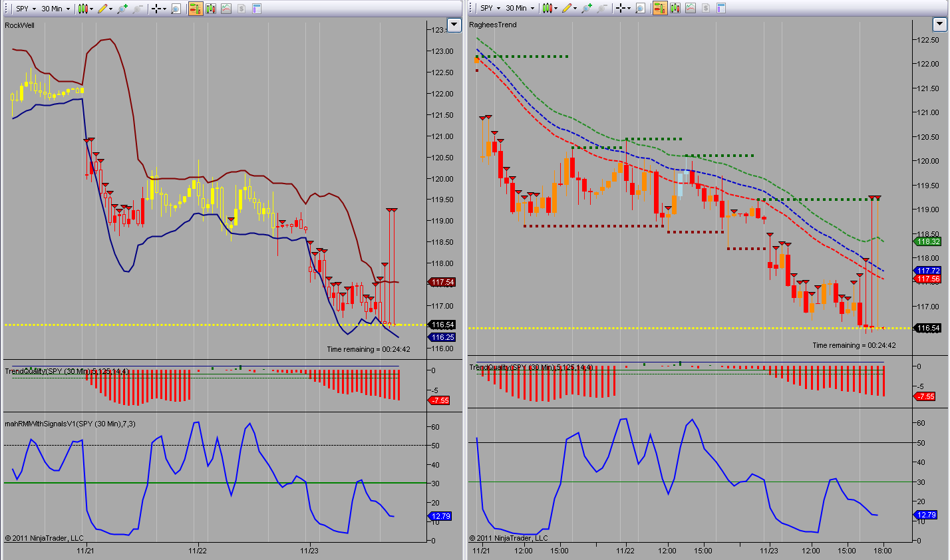
Task: Expand panel dropdown arrow atop RagheesTrend price axis
Action: tap(940, 25)
